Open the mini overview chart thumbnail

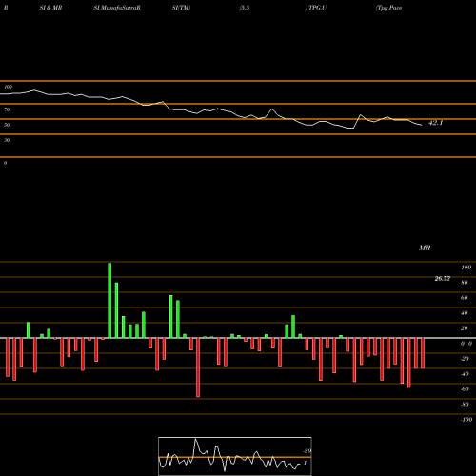click(235, 456)
